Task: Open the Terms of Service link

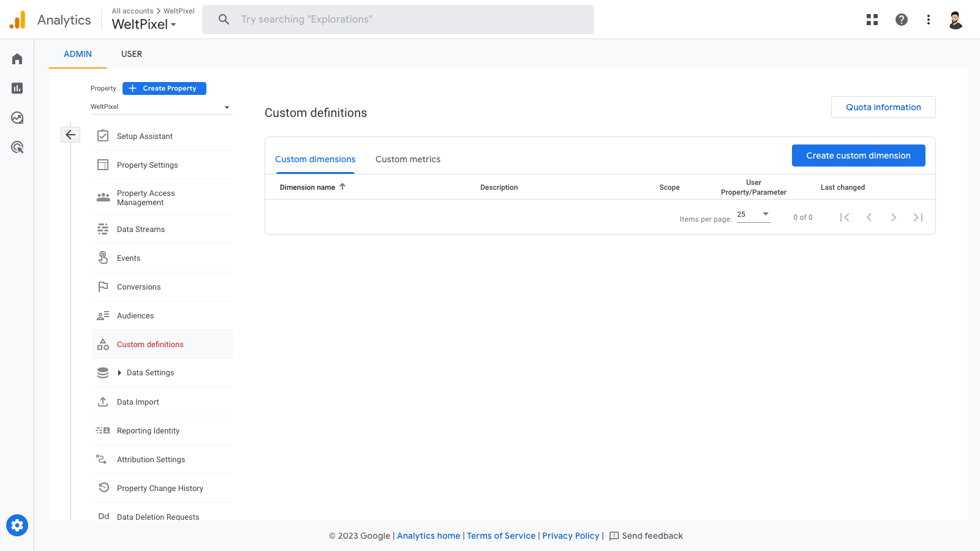Action: (x=501, y=536)
